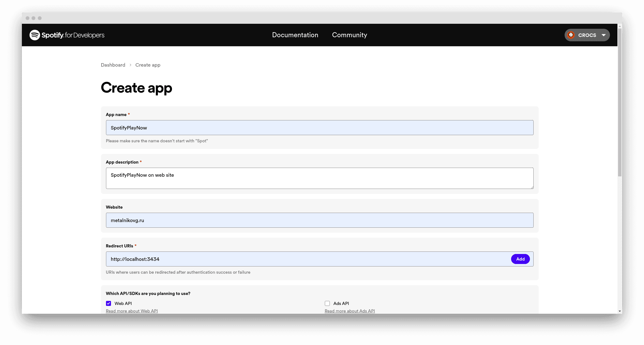
Task: Click the Create app breadcrumb
Action: tap(148, 65)
